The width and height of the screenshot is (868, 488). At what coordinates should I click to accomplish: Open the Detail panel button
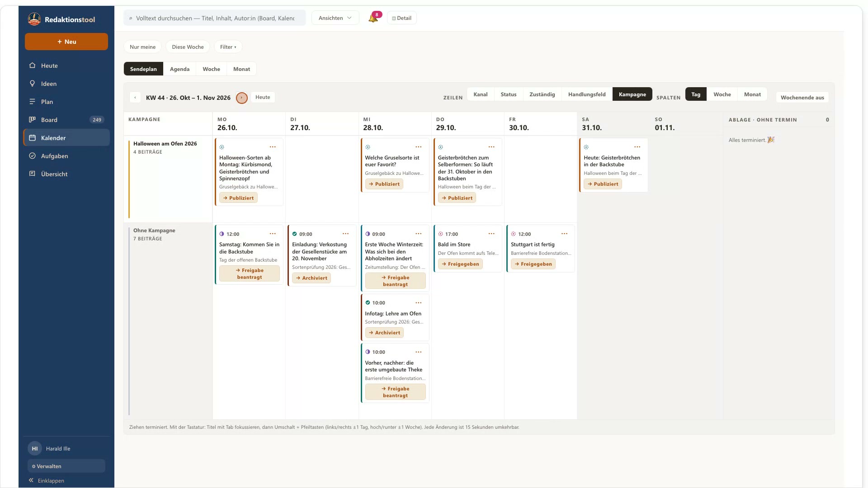click(x=401, y=18)
